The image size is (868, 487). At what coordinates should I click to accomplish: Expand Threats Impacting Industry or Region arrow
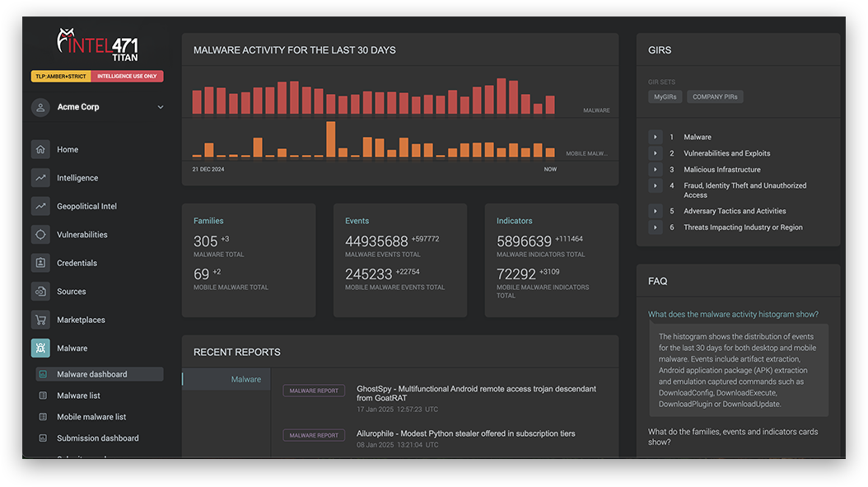pos(655,227)
